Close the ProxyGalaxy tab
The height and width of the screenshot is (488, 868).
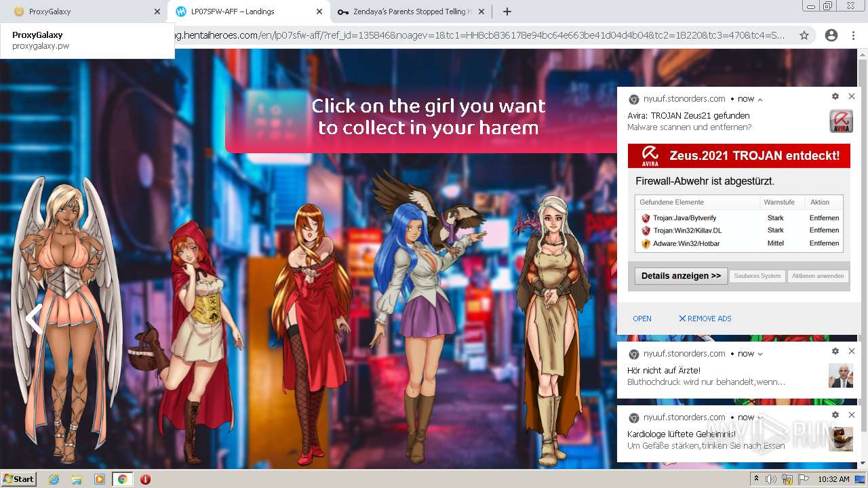(x=157, y=12)
